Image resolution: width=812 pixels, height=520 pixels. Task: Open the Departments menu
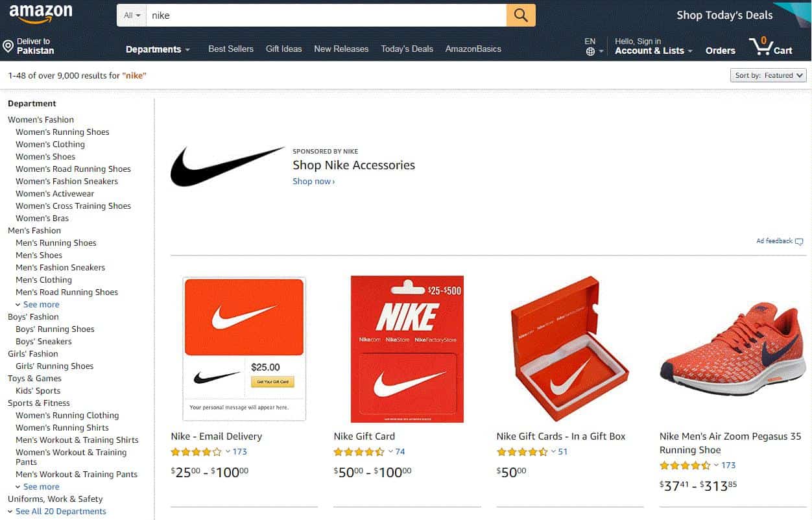158,49
